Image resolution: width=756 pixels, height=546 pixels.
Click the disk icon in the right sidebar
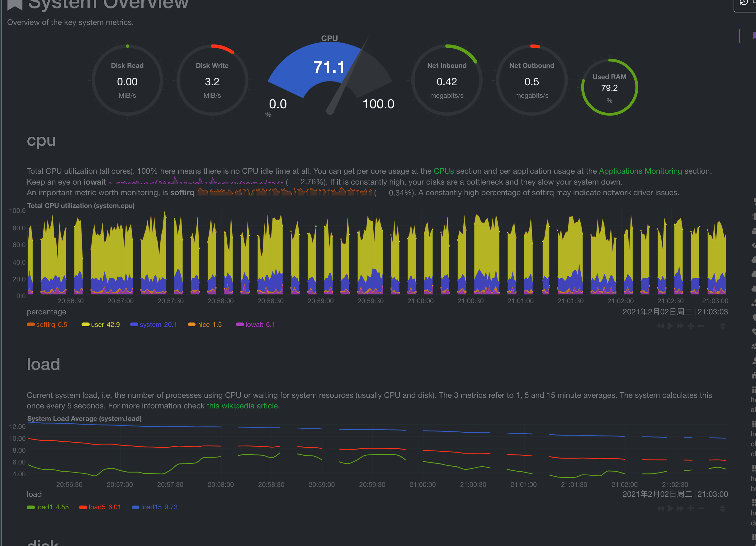pos(754,231)
